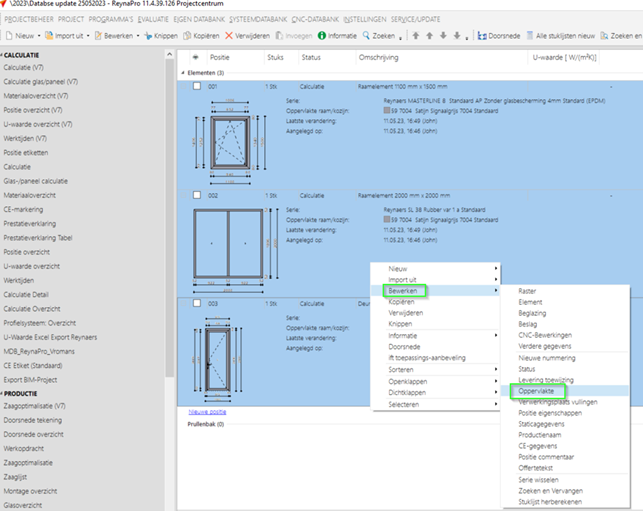Click Alle stuklijsten nieuw icon
The height and width of the screenshot is (511, 643).
click(x=530, y=36)
